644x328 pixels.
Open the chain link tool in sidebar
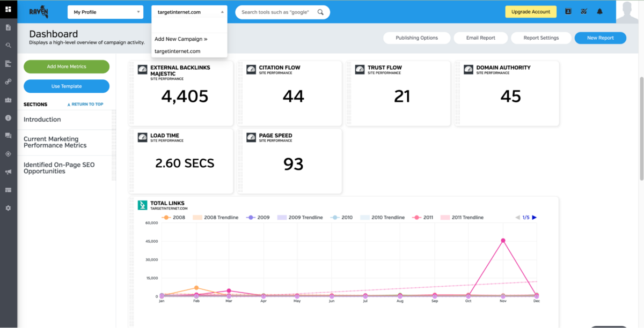click(8, 81)
